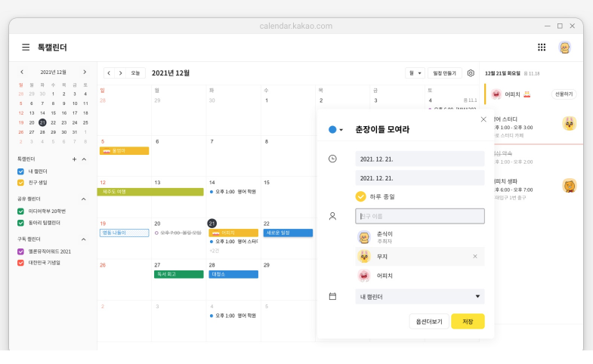
Task: Open the 새로운 일정 event on the 22nd
Action: click(288, 233)
